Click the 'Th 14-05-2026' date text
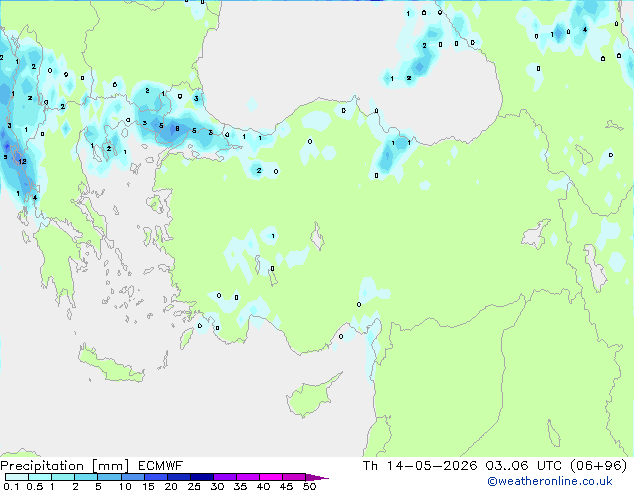The image size is (634, 490). pyautogui.click(x=420, y=466)
